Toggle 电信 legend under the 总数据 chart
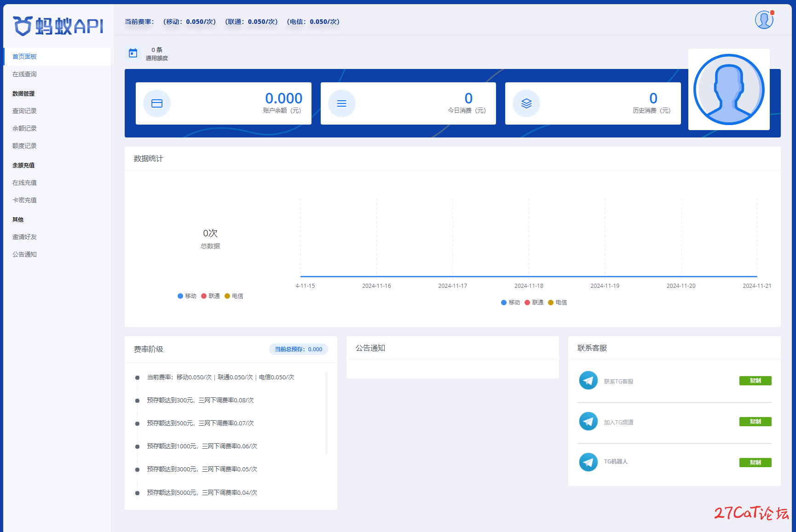Image resolution: width=796 pixels, height=532 pixels. tap(234, 296)
